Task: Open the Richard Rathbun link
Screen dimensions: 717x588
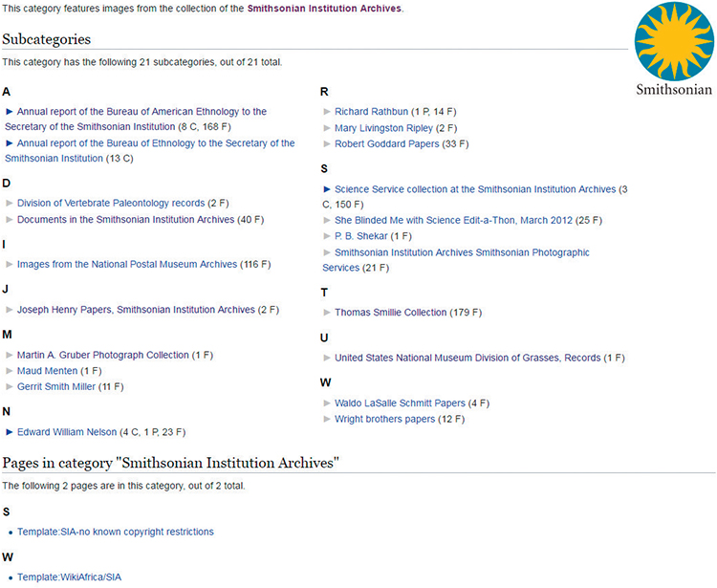Action: (371, 112)
